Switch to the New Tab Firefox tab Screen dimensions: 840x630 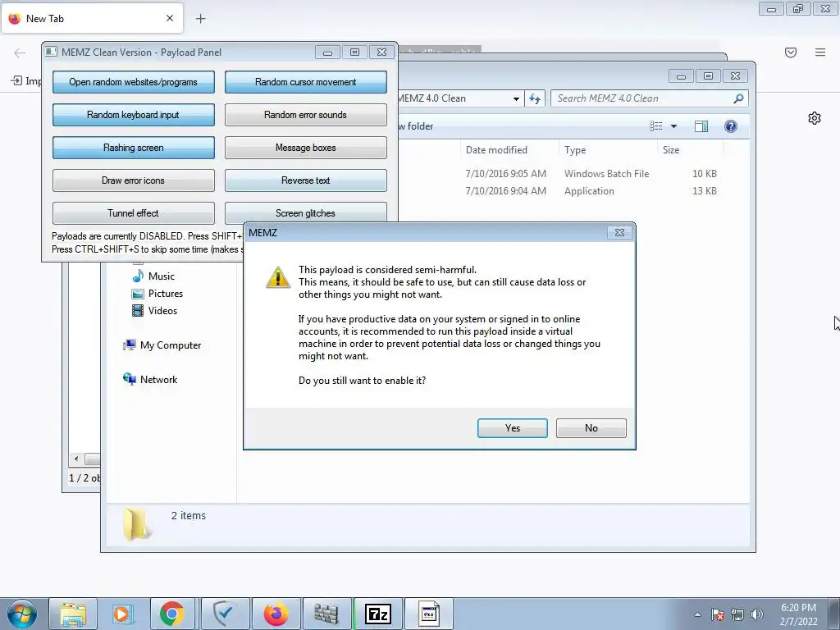[93, 18]
